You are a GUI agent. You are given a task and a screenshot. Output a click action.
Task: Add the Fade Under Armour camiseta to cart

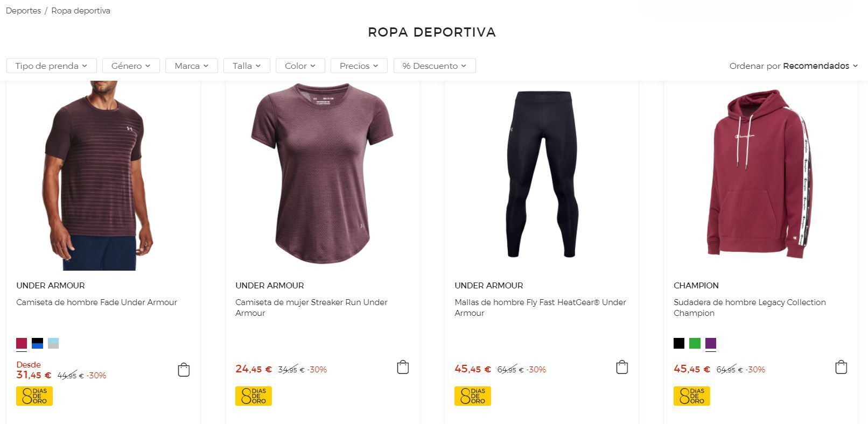pos(183,370)
